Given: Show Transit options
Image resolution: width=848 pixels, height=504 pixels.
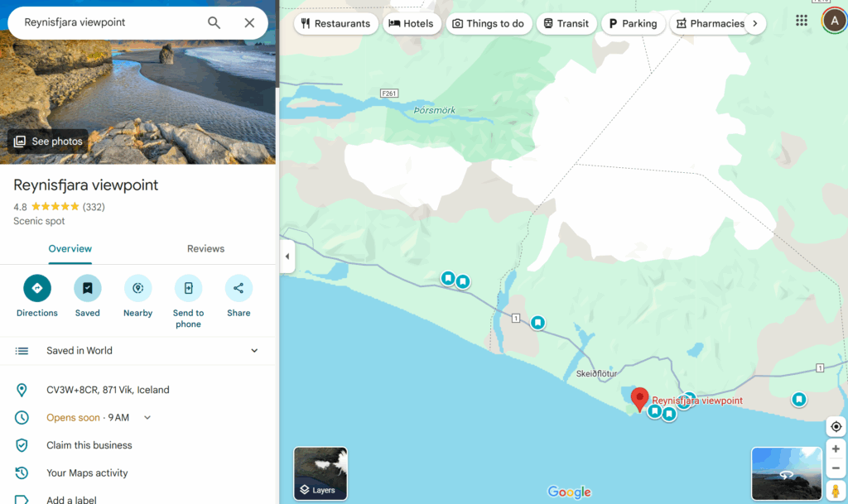Looking at the screenshot, I should coord(566,24).
